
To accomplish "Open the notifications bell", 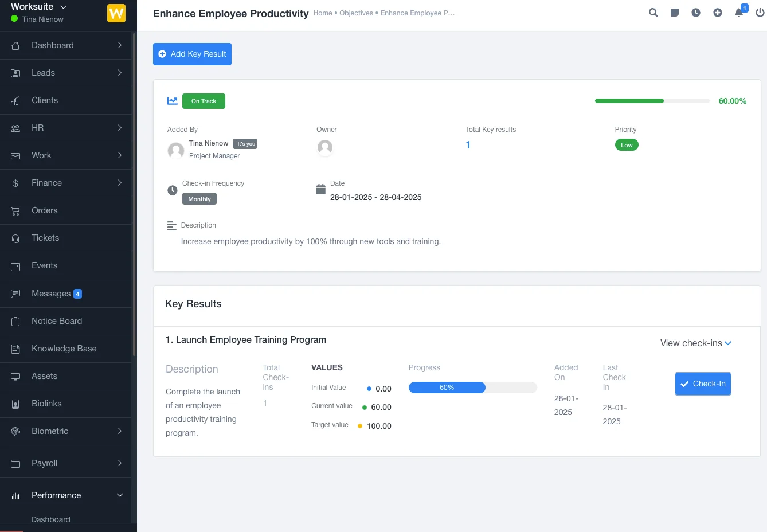I will [x=739, y=13].
